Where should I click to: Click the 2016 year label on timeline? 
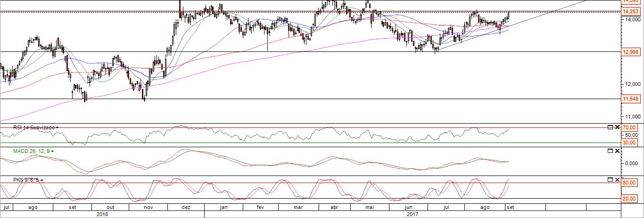coord(102,214)
